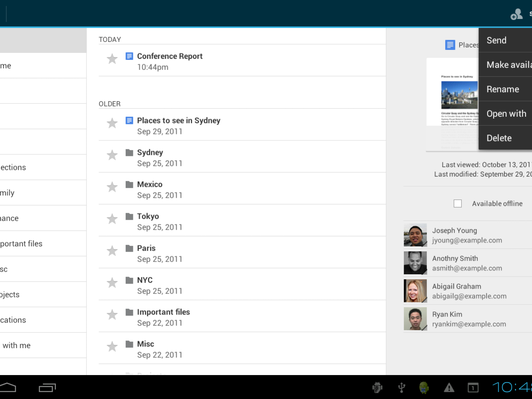This screenshot has height=399, width=532.
Task: Click the Mexico folder icon
Action: (x=129, y=185)
